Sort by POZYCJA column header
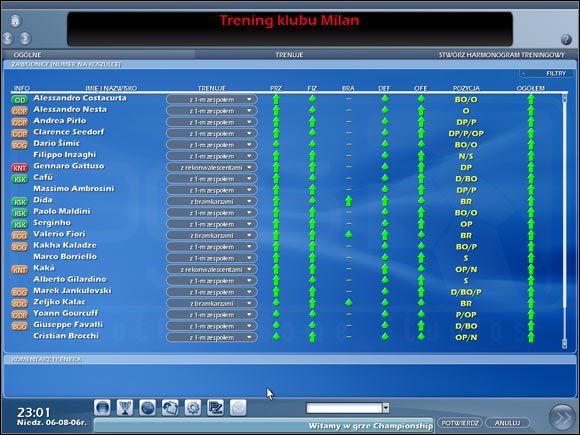This screenshot has width=580, height=435. pyautogui.click(x=466, y=88)
